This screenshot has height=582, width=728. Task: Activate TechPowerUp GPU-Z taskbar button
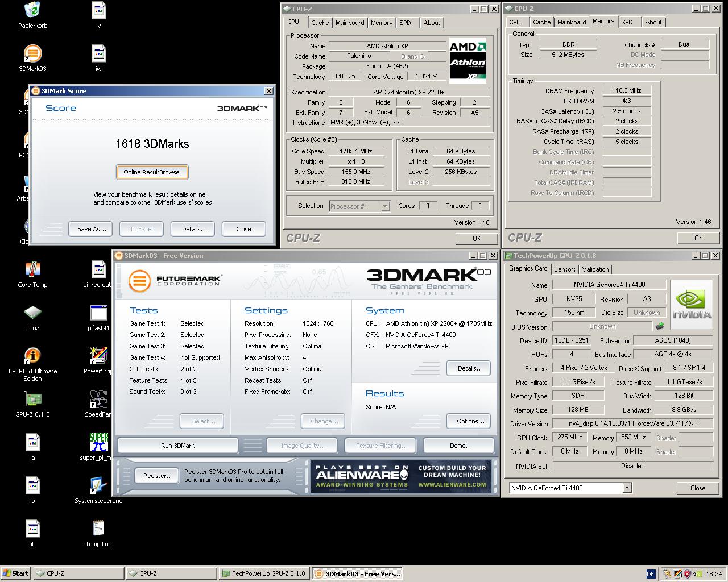click(x=264, y=573)
